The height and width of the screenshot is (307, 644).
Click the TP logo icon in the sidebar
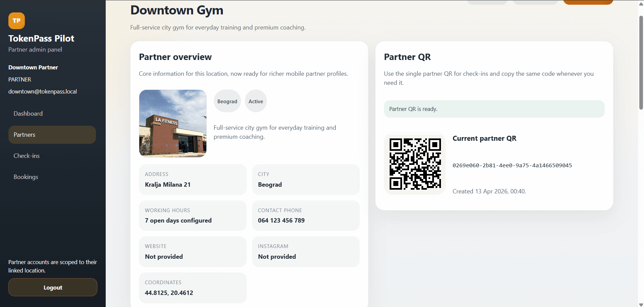pos(16,20)
